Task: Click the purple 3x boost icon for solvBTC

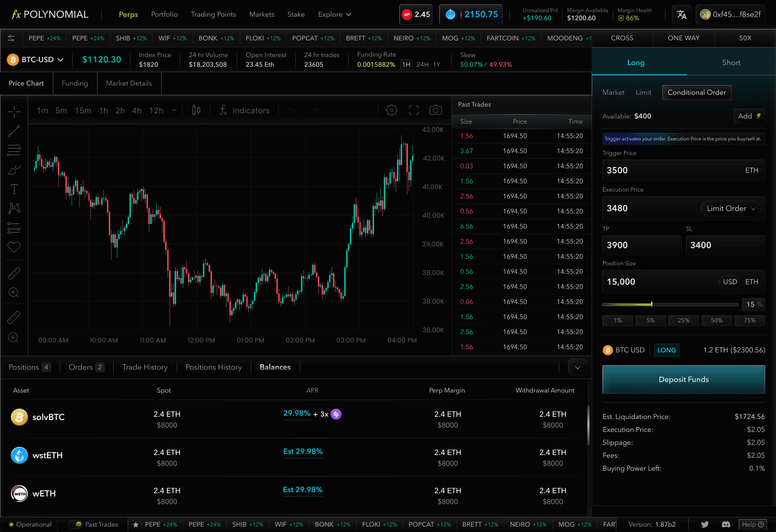Action: (336, 414)
